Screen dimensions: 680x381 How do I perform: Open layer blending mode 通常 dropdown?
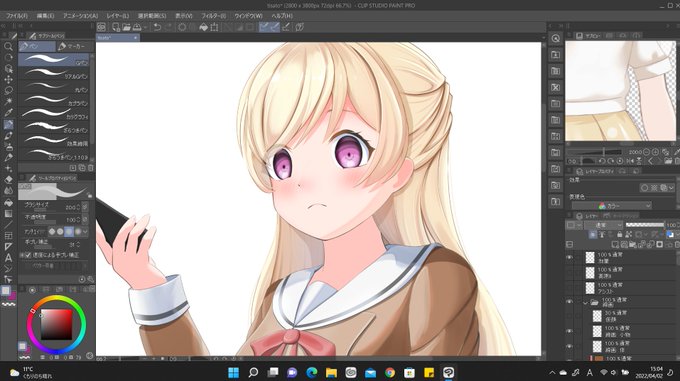tap(603, 225)
